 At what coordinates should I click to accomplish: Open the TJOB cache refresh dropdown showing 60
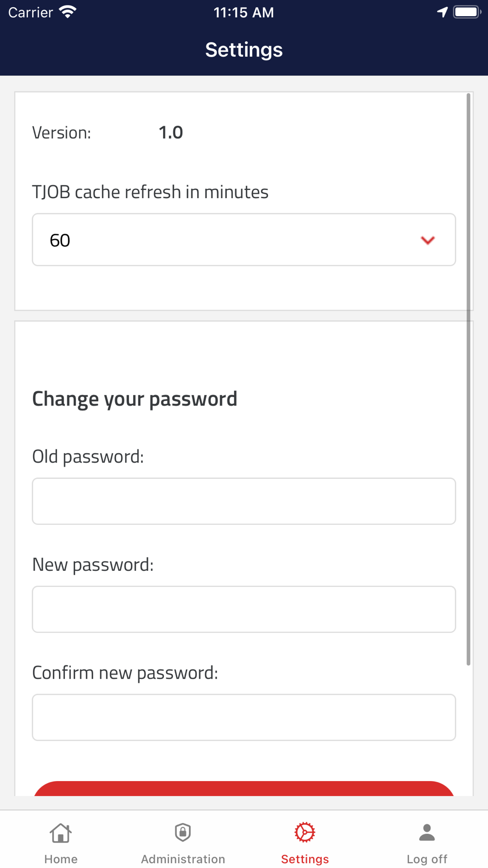[244, 240]
